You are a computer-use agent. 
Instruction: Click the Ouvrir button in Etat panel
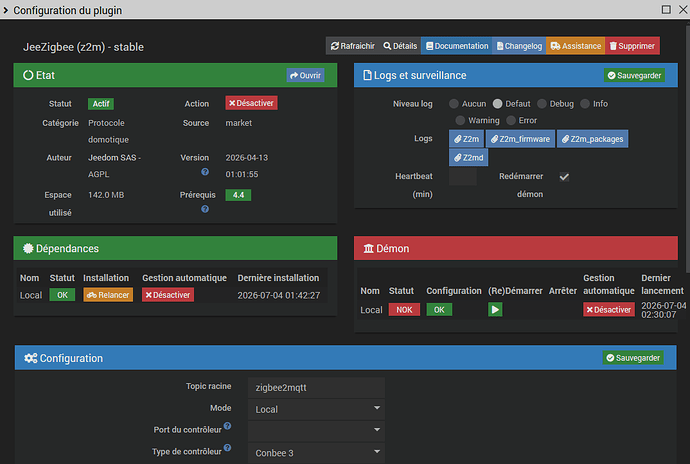point(305,75)
